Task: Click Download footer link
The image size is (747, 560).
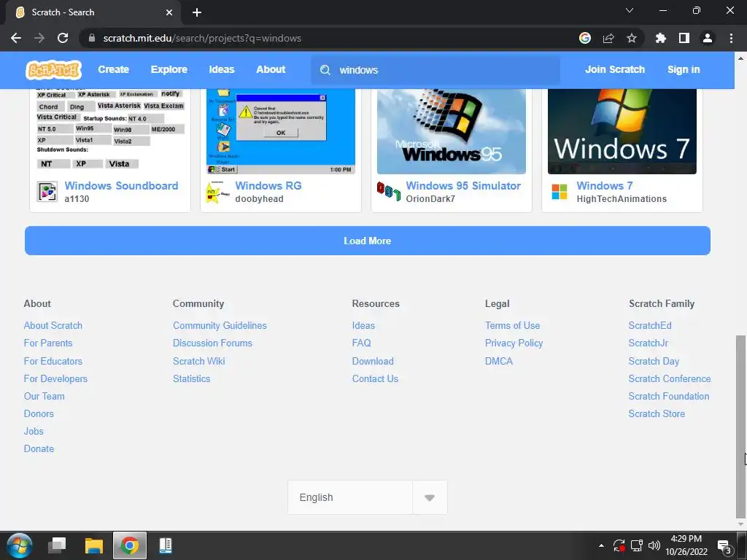Action: tap(373, 361)
